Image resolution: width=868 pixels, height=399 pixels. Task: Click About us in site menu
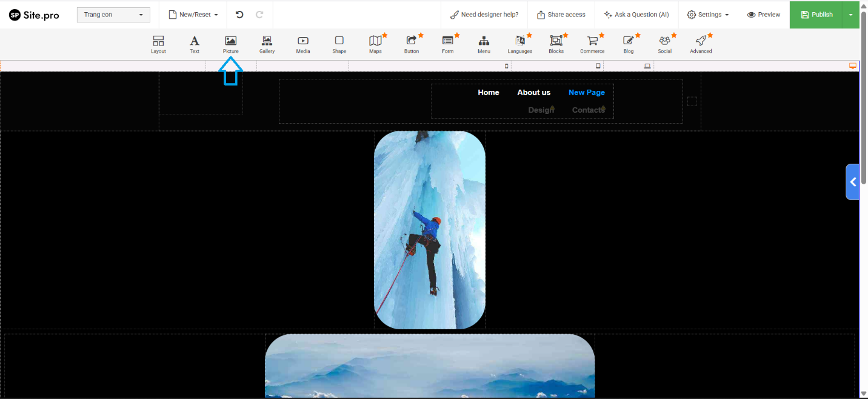pos(533,93)
